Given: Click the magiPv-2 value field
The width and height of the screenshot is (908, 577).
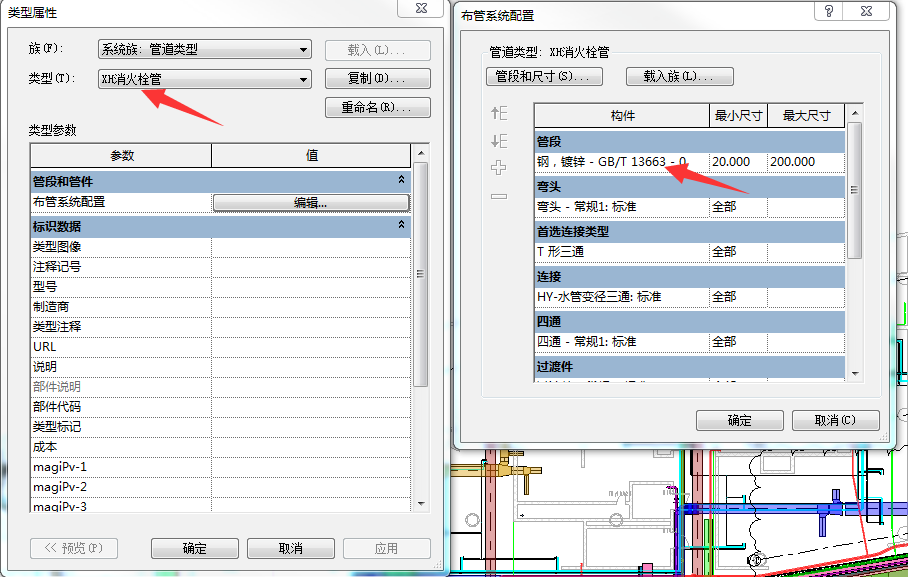Looking at the screenshot, I should 311,487.
